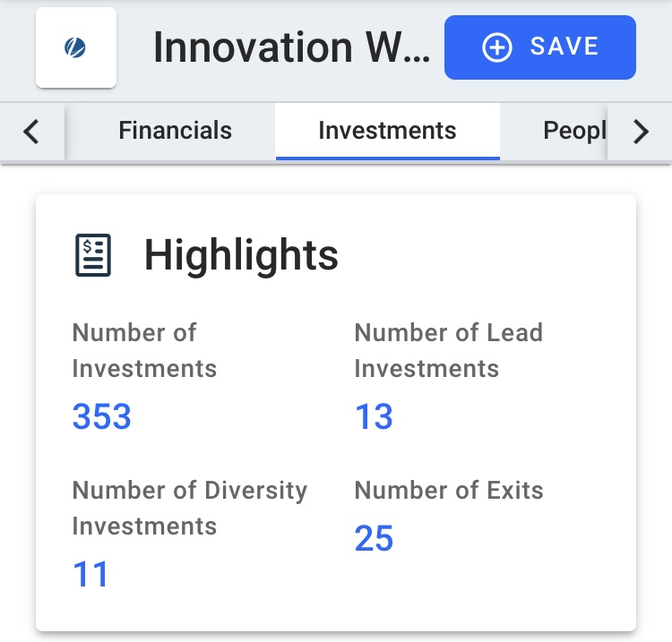Click the Highlights section heading

coord(241,255)
